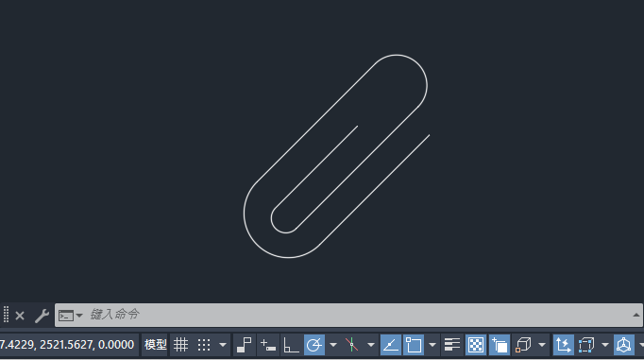Toggle snap mode dots icon
This screenshot has width=644, height=360.
click(x=204, y=345)
